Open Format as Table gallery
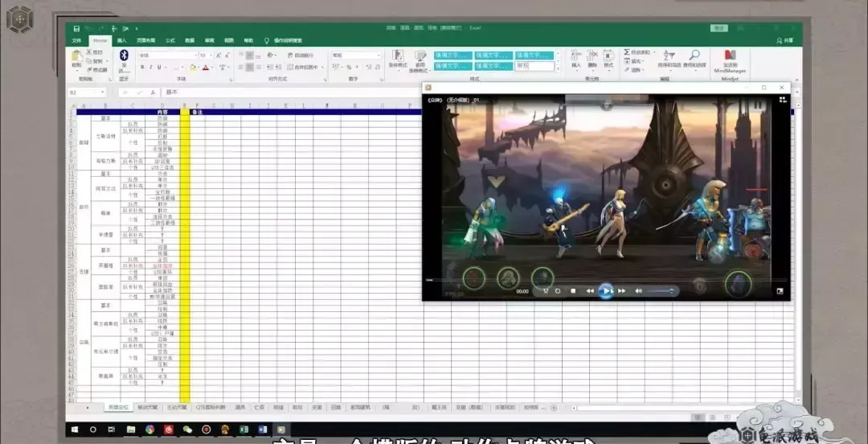868x444 pixels. (419, 61)
